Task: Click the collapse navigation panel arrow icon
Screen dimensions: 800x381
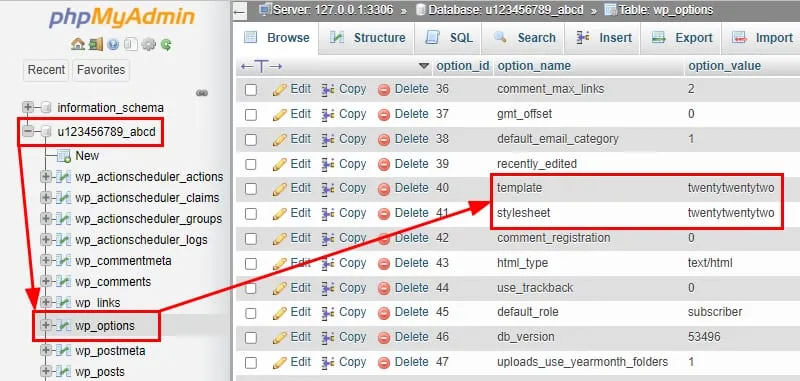Action: coord(240,11)
